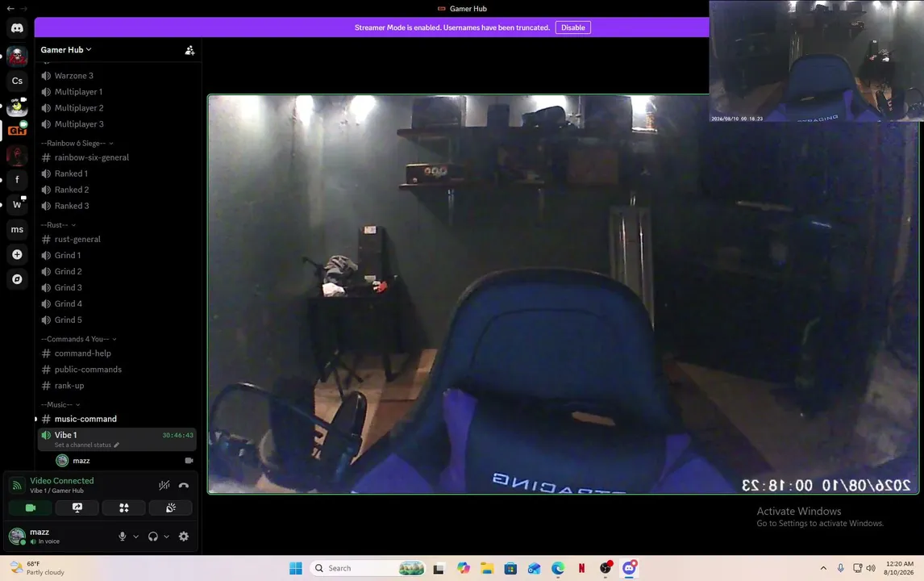Open the Gamer Hub server icon in sidebar
The height and width of the screenshot is (581, 924).
coord(17,130)
